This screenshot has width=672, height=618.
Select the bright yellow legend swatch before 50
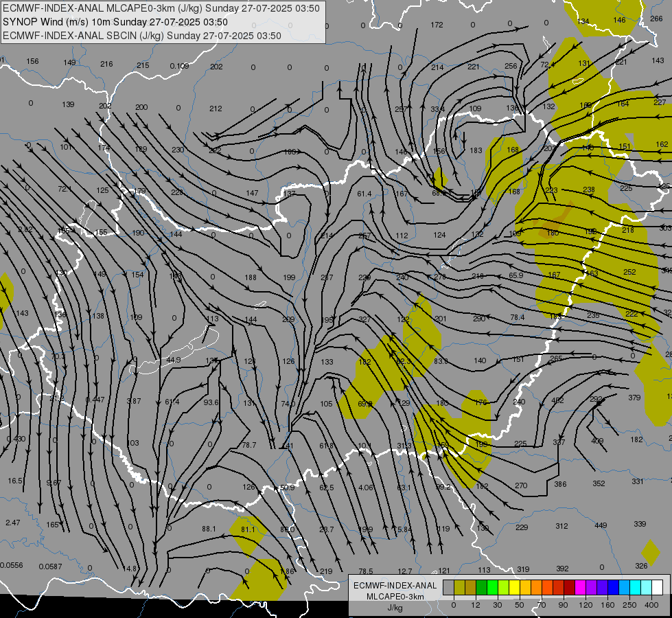point(515,587)
